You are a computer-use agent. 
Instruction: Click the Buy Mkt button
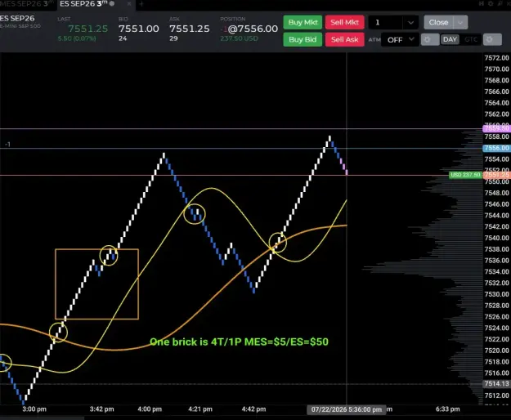coord(303,22)
